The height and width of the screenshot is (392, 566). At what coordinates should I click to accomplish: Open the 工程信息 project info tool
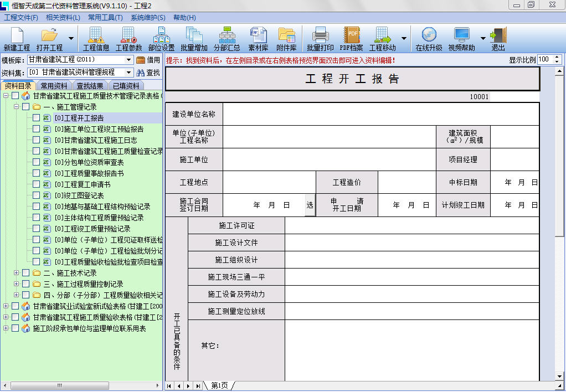[x=96, y=39]
